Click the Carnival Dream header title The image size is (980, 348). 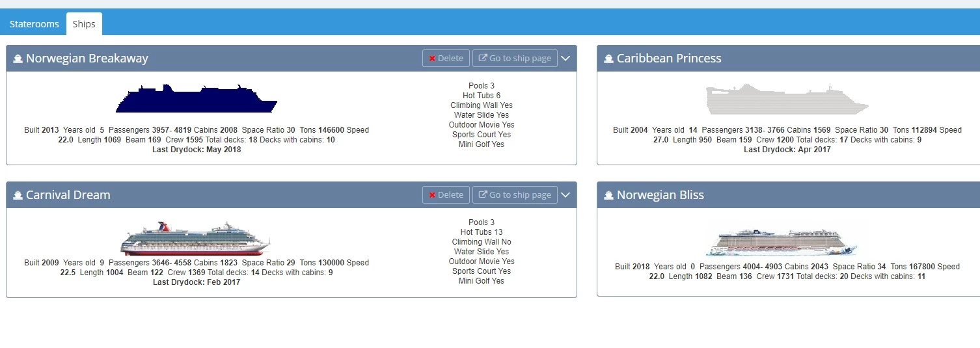[68, 195]
